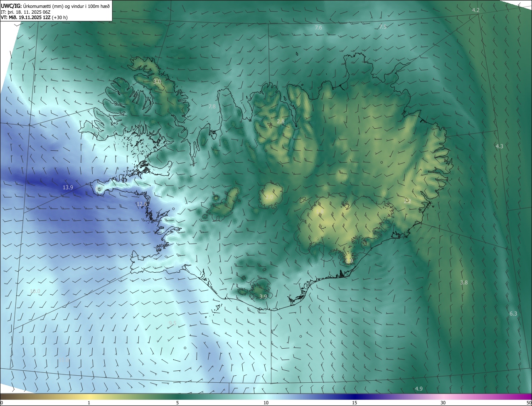Click the colorbar tick label 50

click(x=529, y=403)
